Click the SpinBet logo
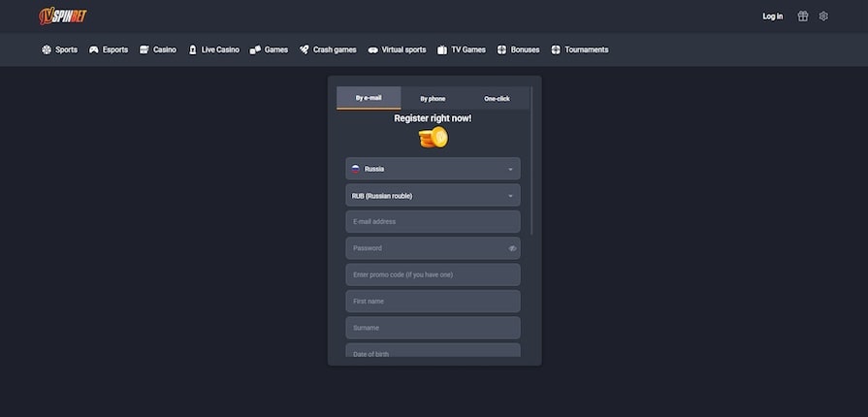868x417 pixels. coord(64,16)
